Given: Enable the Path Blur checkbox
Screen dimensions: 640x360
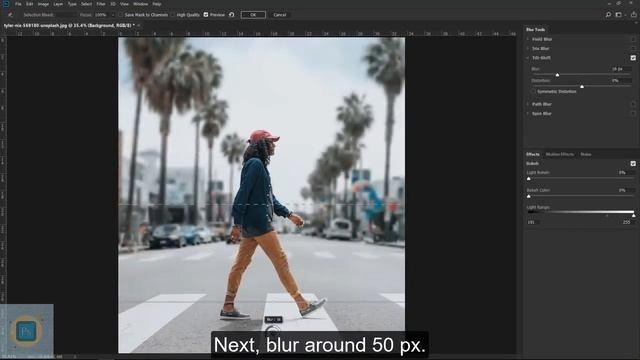Looking at the screenshot, I should (633, 104).
